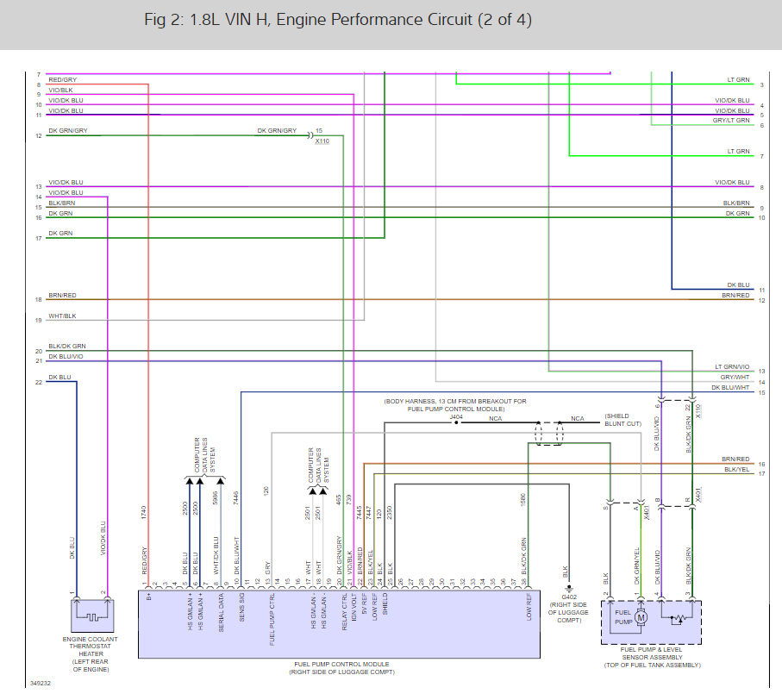Click the B+ pin label on module
This screenshot has height=700, width=782.
148,596
